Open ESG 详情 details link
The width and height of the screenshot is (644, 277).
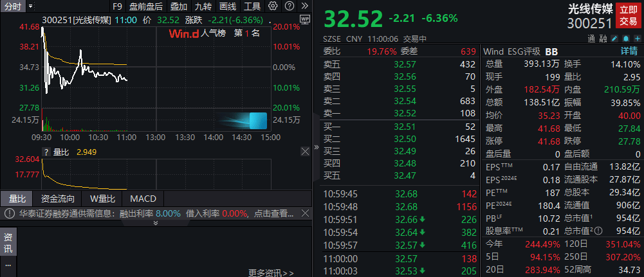point(629,51)
